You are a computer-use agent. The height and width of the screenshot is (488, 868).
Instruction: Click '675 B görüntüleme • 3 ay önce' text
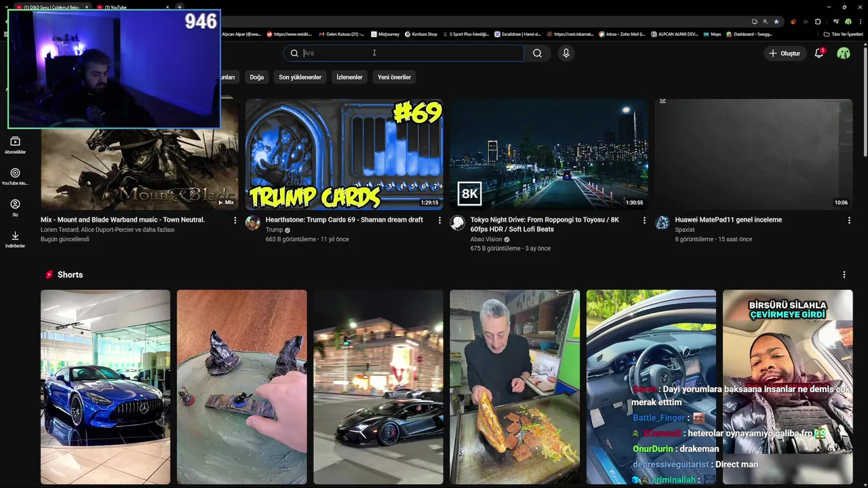point(511,249)
